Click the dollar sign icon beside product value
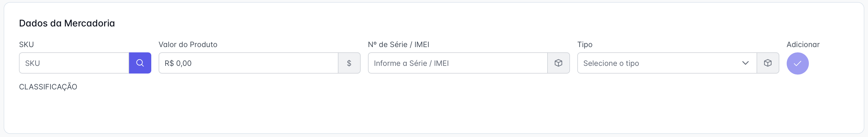Image resolution: width=868 pixels, height=137 pixels. click(349, 63)
